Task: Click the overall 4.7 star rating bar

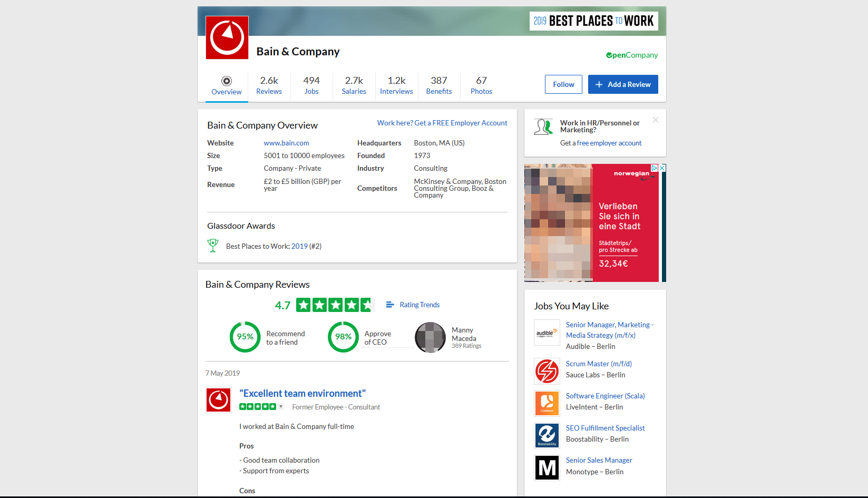Action: pyautogui.click(x=335, y=305)
